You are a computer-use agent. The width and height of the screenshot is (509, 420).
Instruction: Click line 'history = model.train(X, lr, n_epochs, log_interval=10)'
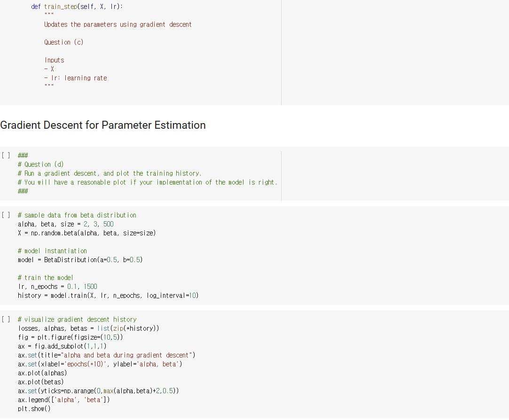click(x=108, y=296)
